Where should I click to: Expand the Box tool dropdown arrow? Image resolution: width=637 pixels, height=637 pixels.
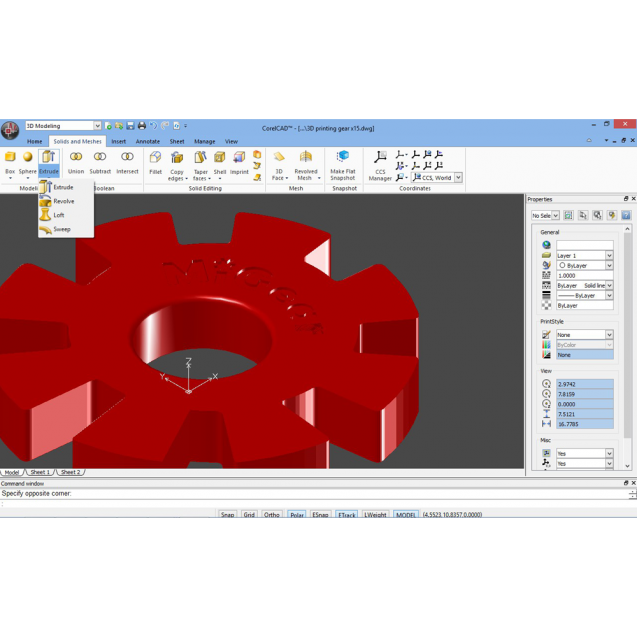click(10, 178)
